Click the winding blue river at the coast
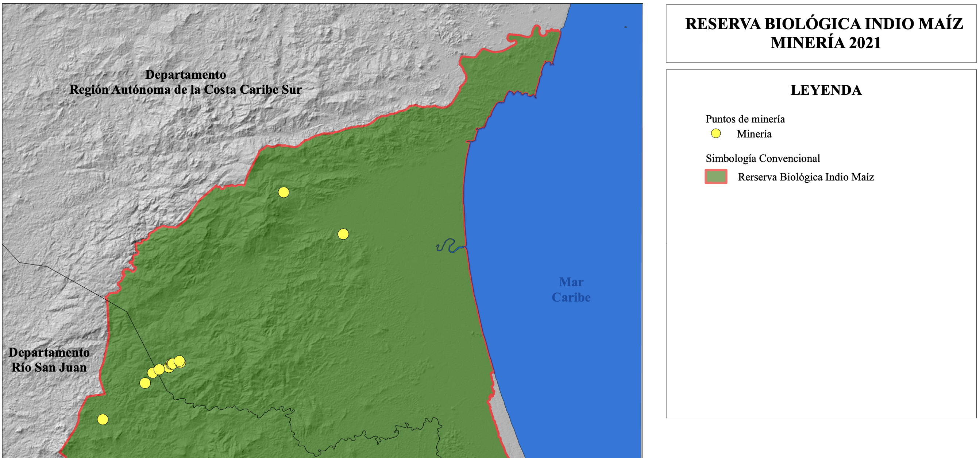This screenshot has width=980, height=458. (x=451, y=246)
